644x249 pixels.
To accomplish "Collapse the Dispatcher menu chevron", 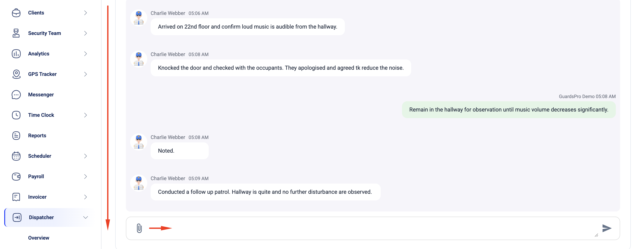I will [86, 217].
